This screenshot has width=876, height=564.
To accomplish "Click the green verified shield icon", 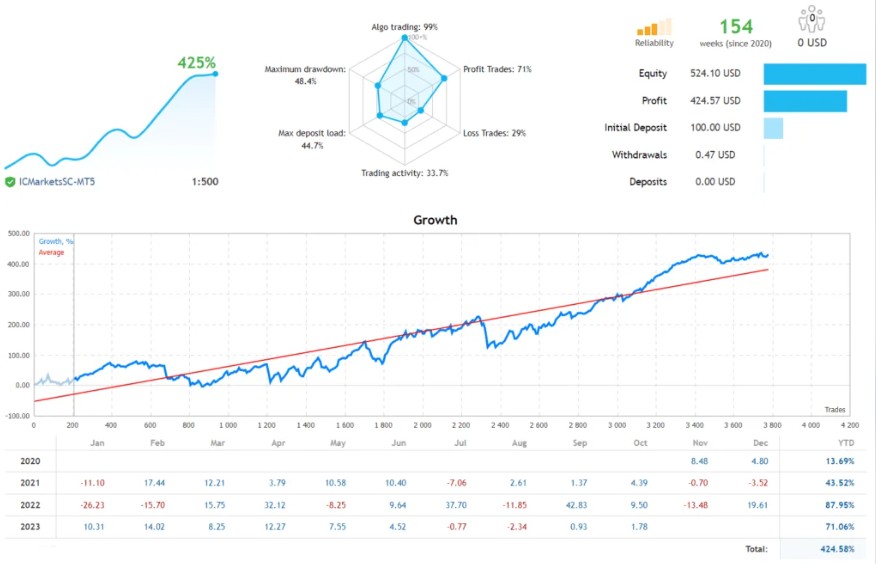I will click(x=10, y=182).
